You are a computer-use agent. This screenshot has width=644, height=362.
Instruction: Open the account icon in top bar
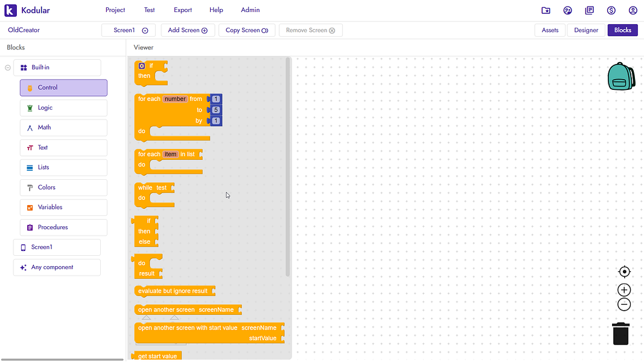(633, 10)
